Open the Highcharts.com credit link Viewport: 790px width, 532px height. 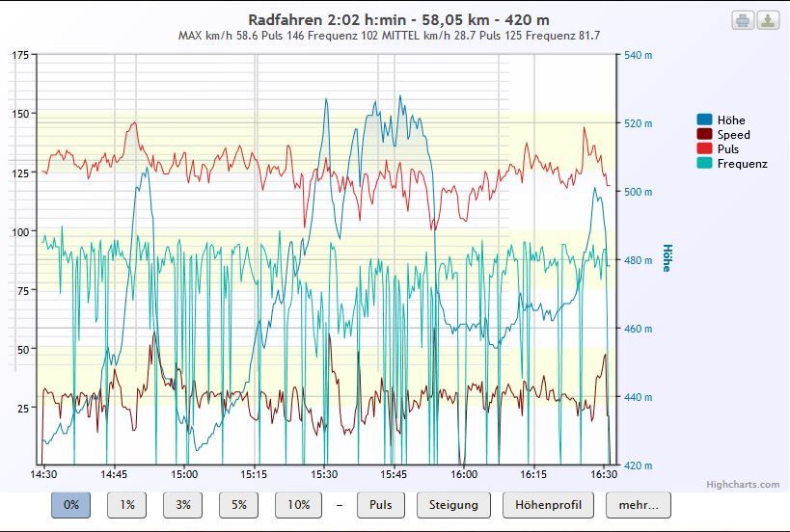[x=742, y=485]
